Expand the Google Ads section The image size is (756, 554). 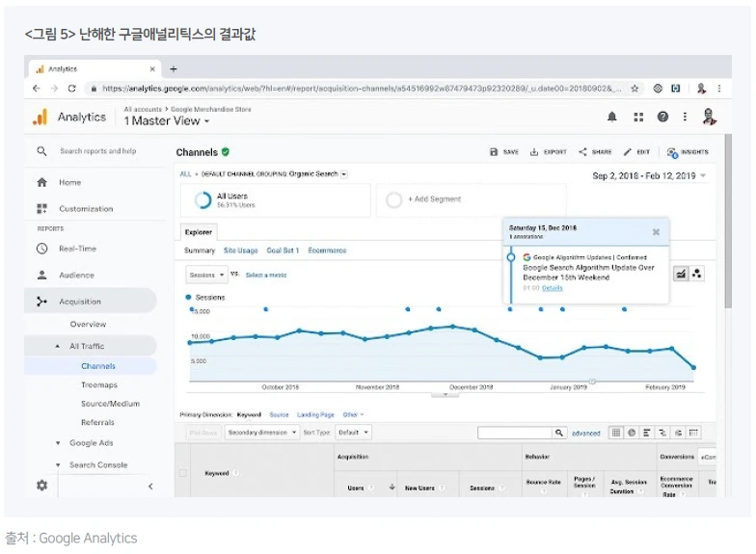pos(58,443)
